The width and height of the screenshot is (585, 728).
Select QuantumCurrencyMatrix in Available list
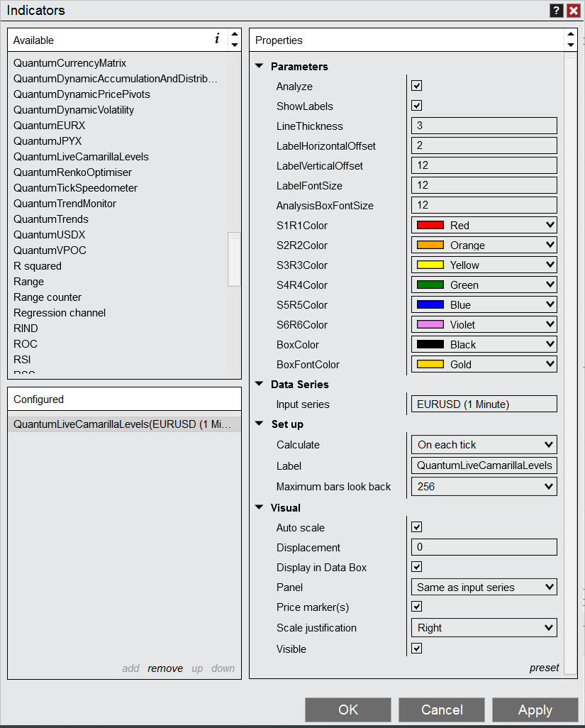(69, 63)
